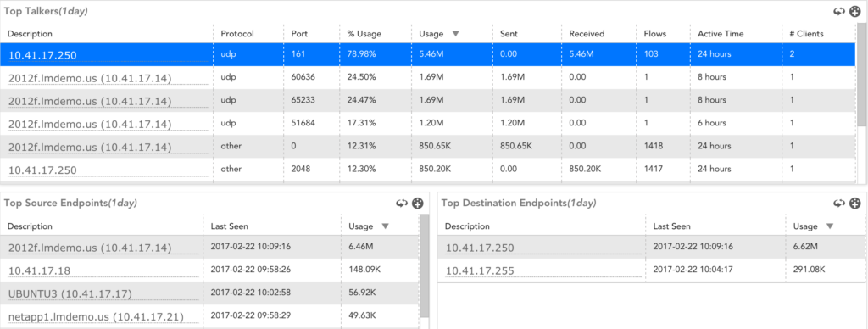868x329 pixels.
Task: Toggle Usage sort arrow in Source Endpoints
Action: 386,226
